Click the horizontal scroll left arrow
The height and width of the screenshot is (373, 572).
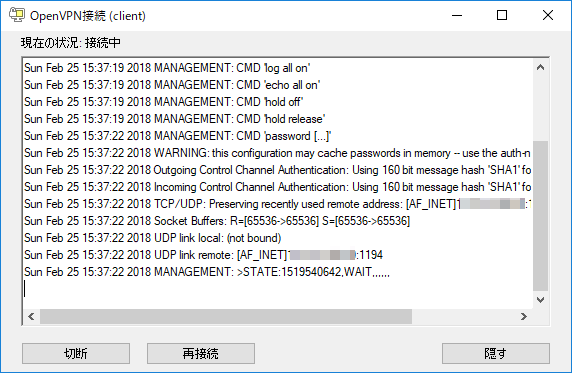[31, 316]
